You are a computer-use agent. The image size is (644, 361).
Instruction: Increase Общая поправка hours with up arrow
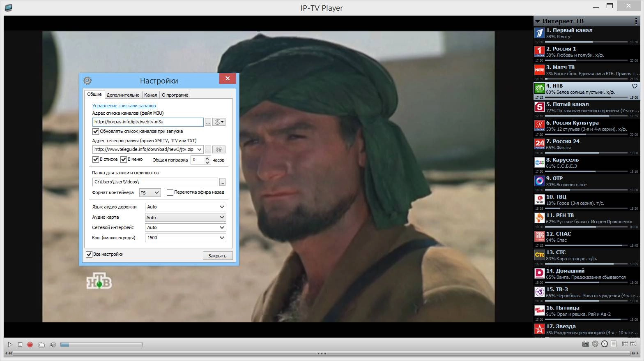[207, 158]
